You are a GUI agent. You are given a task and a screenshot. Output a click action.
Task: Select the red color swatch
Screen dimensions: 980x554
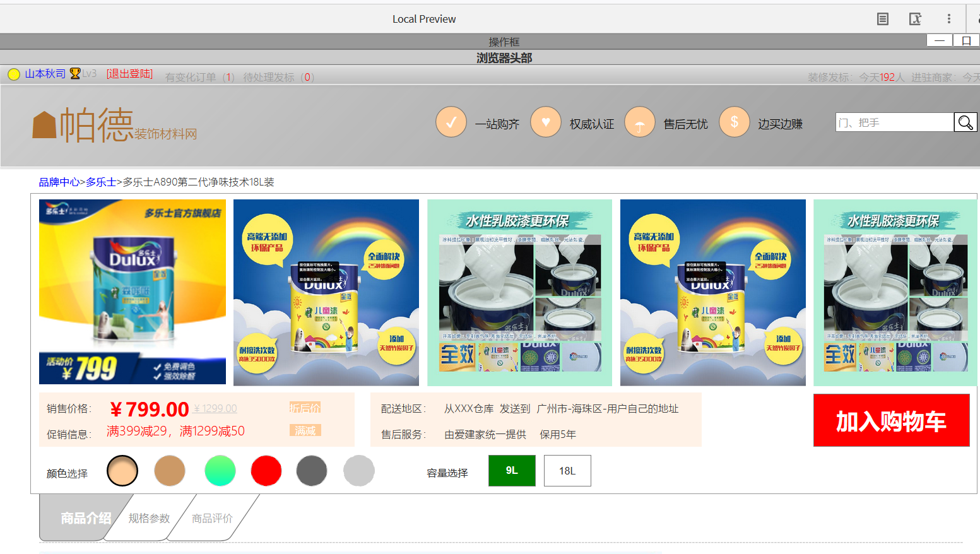coord(266,471)
